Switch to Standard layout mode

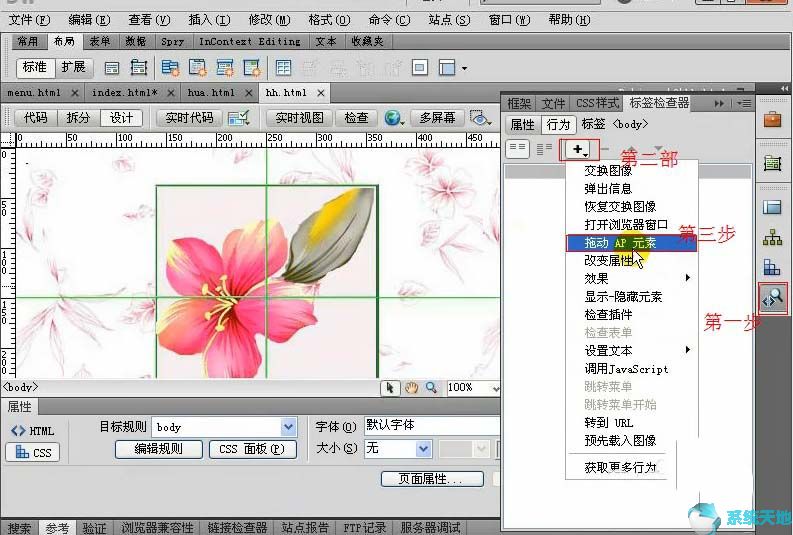click(x=35, y=67)
